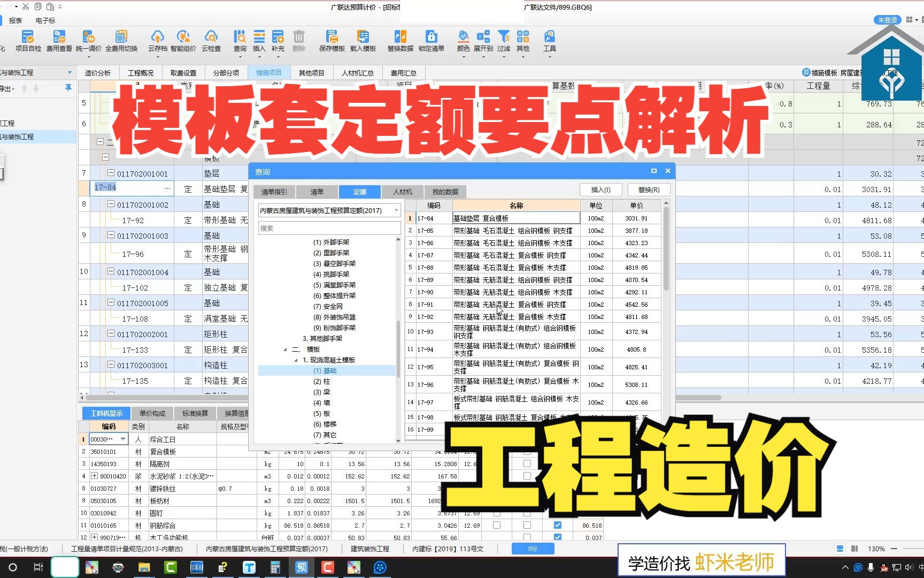The image size is (924, 578).
Task: Click the 锁定清单 lock icon
Action: [432, 41]
